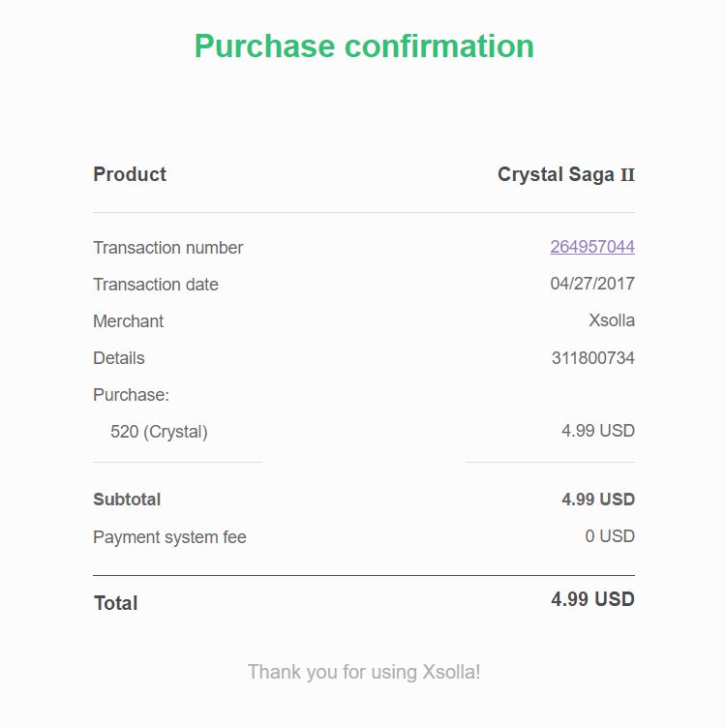The height and width of the screenshot is (728, 726).
Task: Select the Subtotal amount 4.99 USD
Action: coord(598,500)
